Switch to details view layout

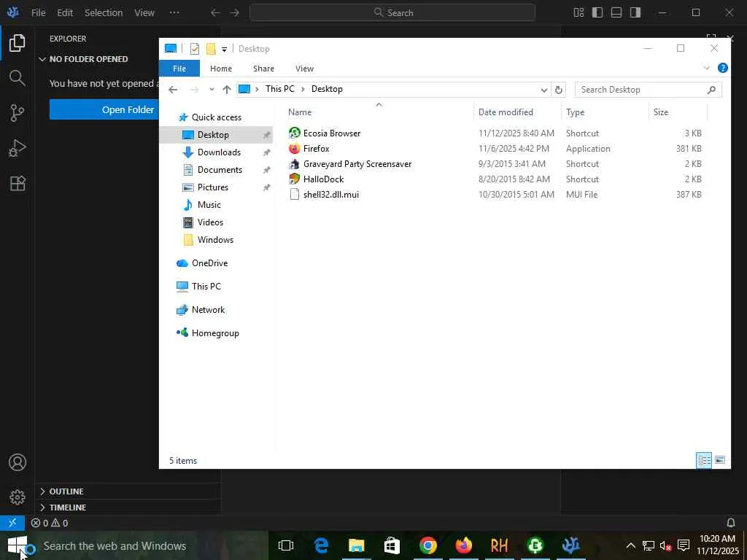click(x=704, y=461)
